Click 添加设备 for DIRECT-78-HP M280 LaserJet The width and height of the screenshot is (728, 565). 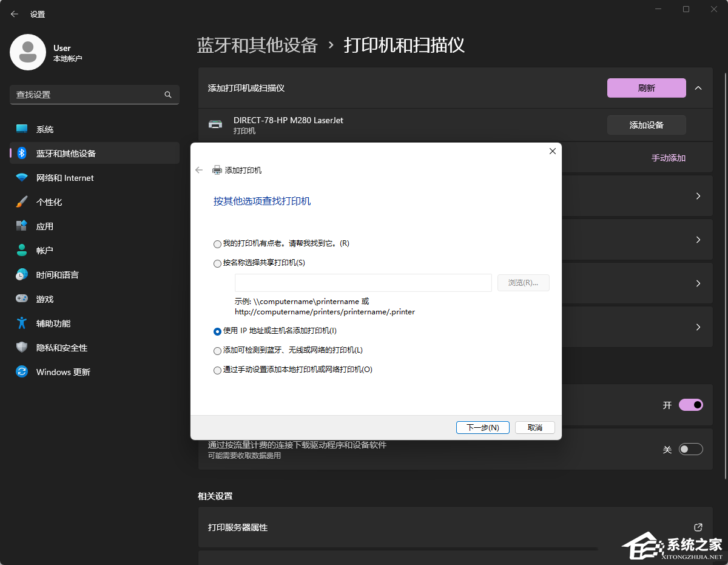[647, 125]
